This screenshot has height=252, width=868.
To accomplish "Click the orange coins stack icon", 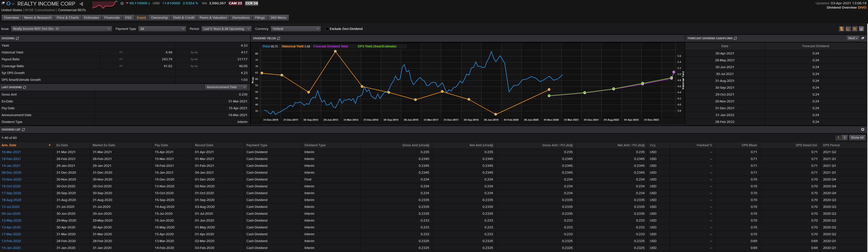I will (841, 29).
